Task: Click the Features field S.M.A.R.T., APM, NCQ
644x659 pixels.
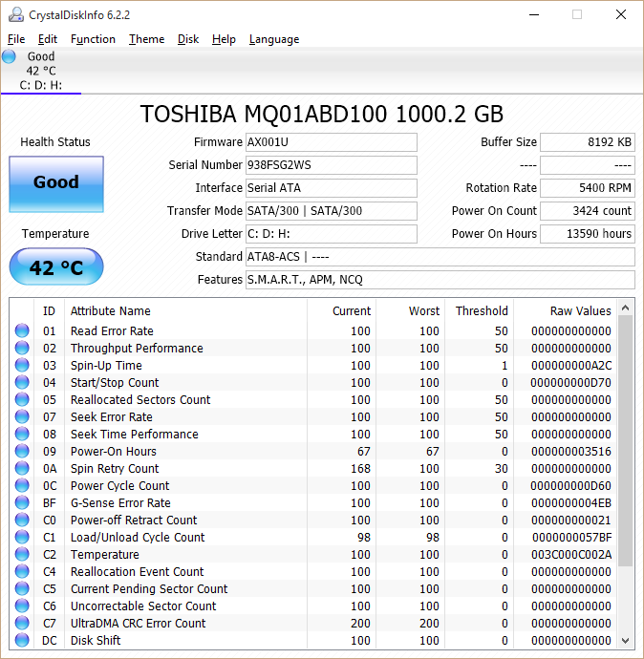Action: (x=440, y=280)
